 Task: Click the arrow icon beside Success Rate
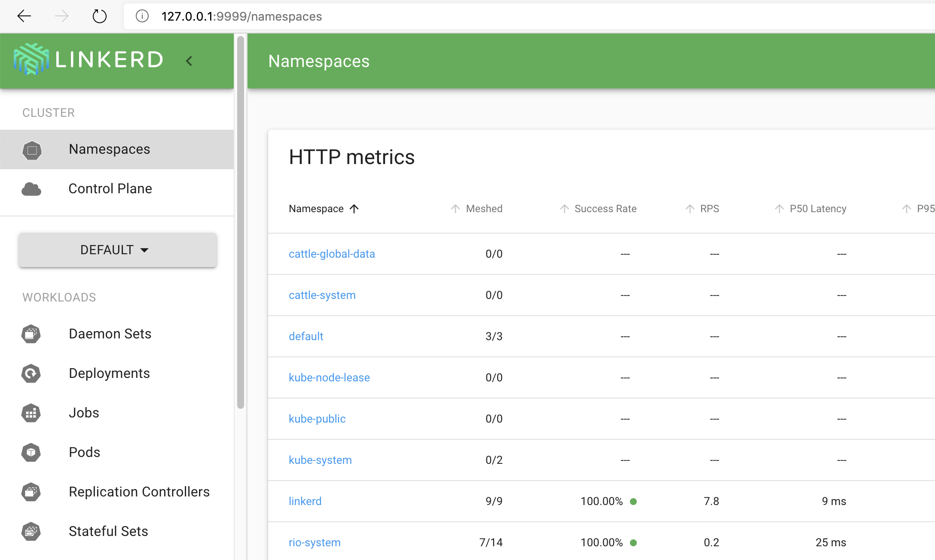(564, 209)
